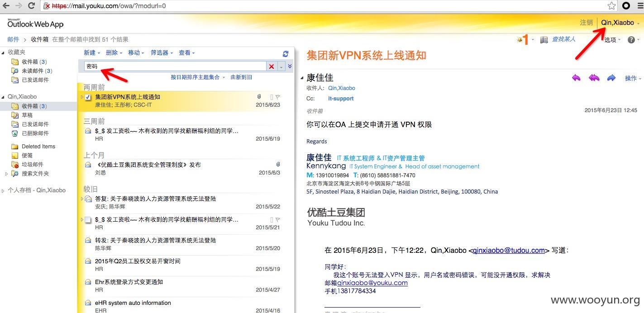Open the 便笺 notes folder
Image resolution: width=644 pixels, height=313 pixels.
[x=27, y=156]
